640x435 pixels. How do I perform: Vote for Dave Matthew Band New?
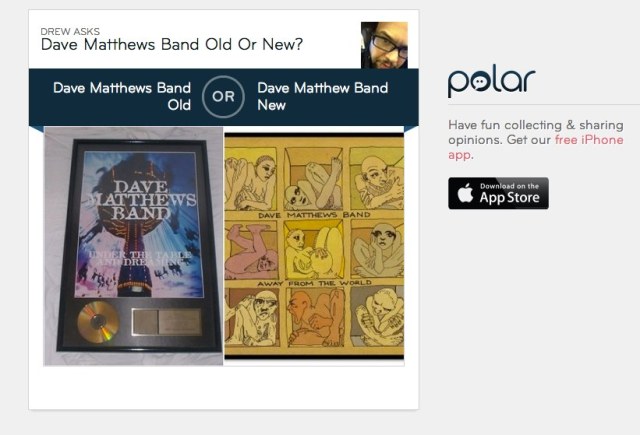click(x=322, y=96)
